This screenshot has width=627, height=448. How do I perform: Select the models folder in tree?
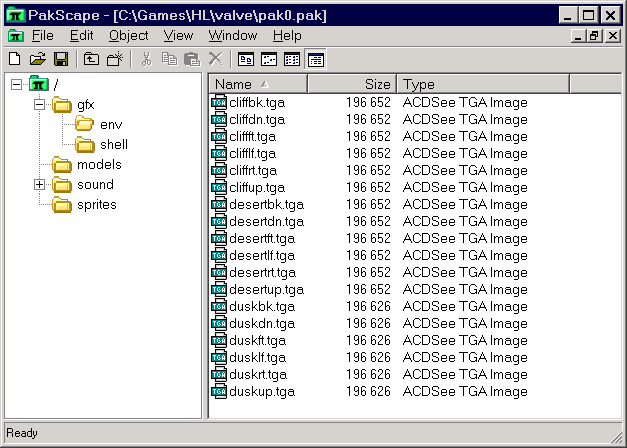pos(99,165)
